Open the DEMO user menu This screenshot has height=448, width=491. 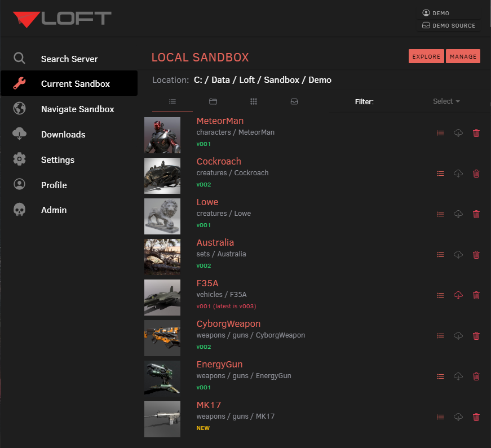(x=436, y=12)
